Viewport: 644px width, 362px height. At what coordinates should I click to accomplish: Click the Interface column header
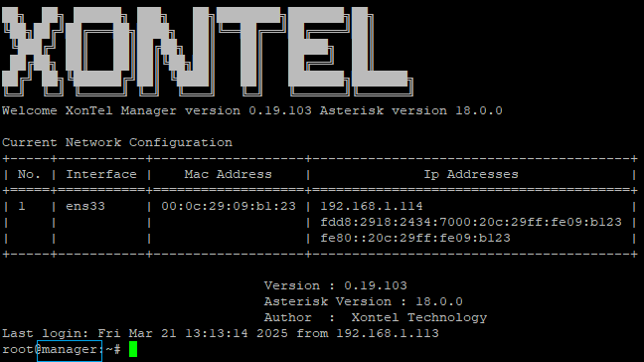tap(101, 174)
